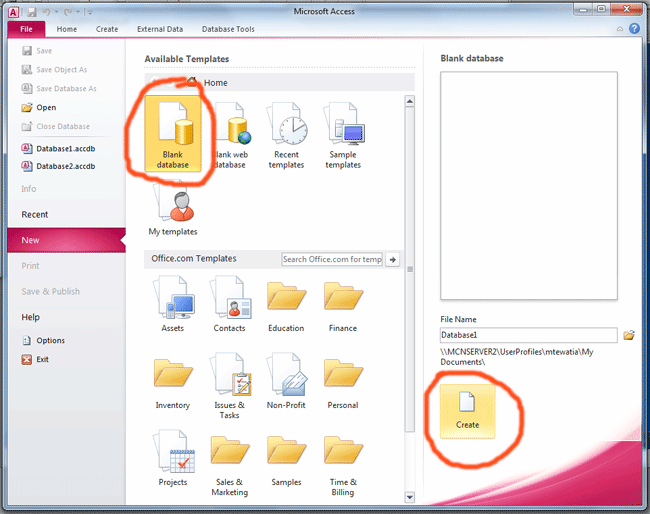
Task: Click the Home breadcrumb text
Action: (x=216, y=82)
